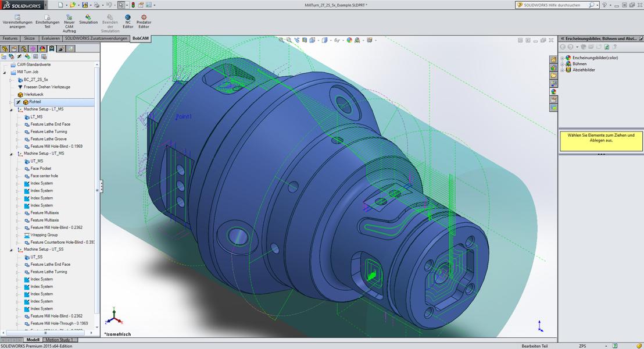Launch the Predator Editor
644x349 pixels.
[144, 22]
